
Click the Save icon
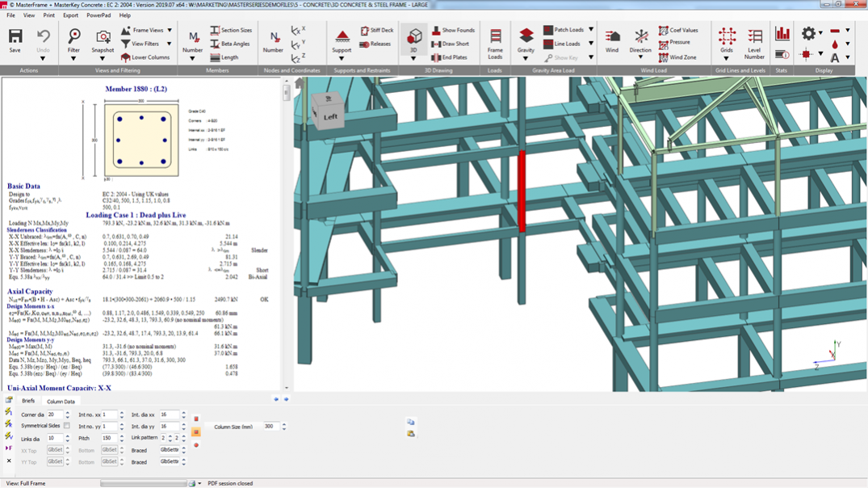(x=15, y=36)
